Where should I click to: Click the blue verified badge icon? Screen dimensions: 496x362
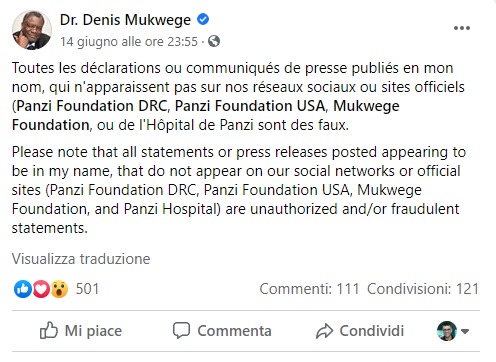[x=203, y=19]
